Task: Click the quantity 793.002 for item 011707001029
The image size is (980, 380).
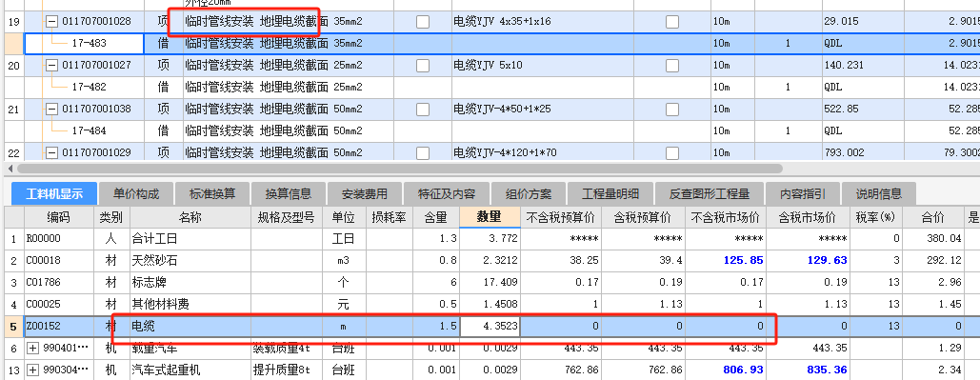Action: coord(844,152)
